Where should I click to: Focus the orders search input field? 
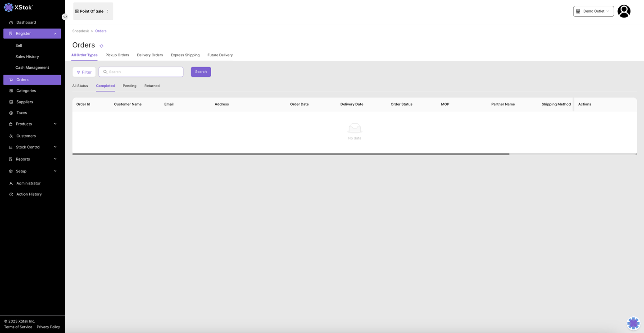144,72
